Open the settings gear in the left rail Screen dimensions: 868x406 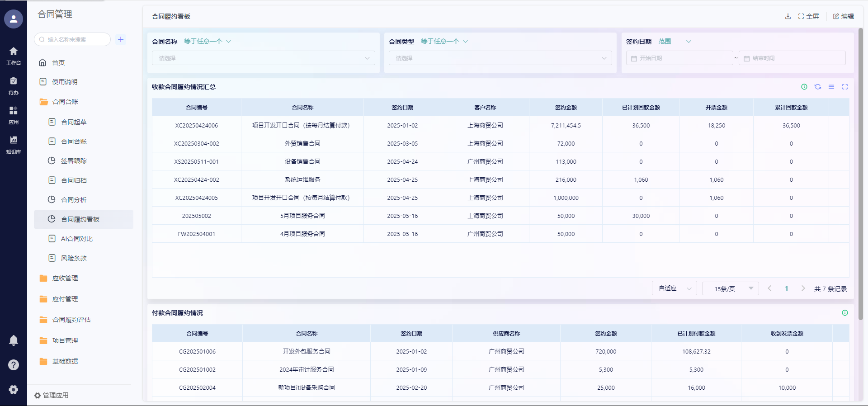(14, 390)
